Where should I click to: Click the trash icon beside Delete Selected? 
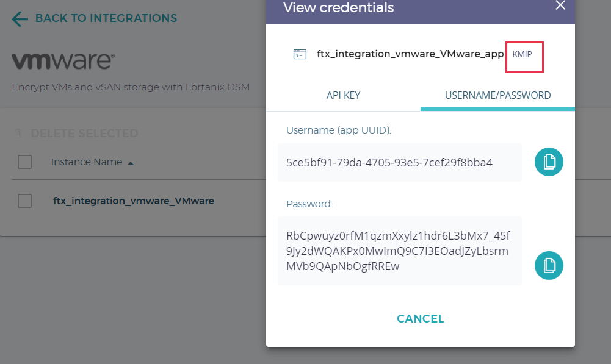click(x=18, y=133)
